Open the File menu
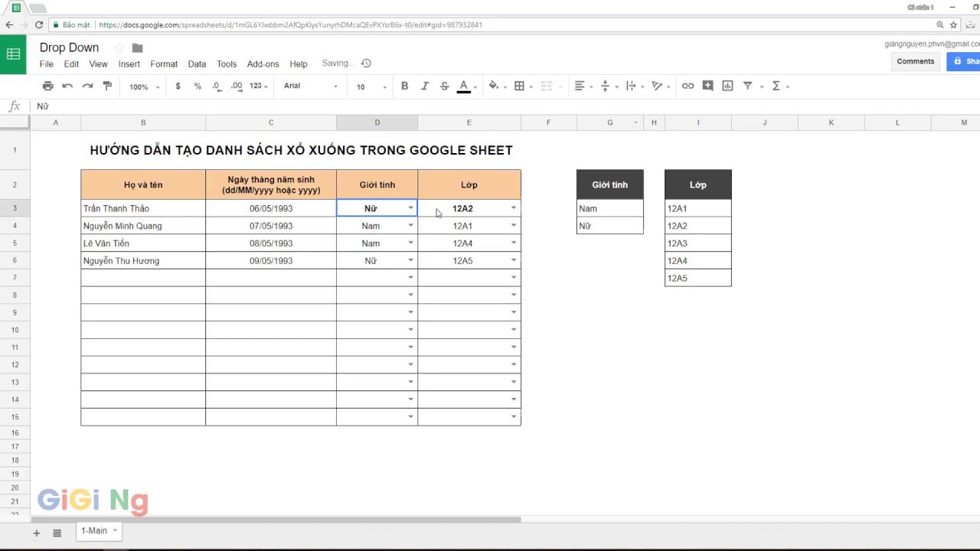 pyautogui.click(x=47, y=64)
